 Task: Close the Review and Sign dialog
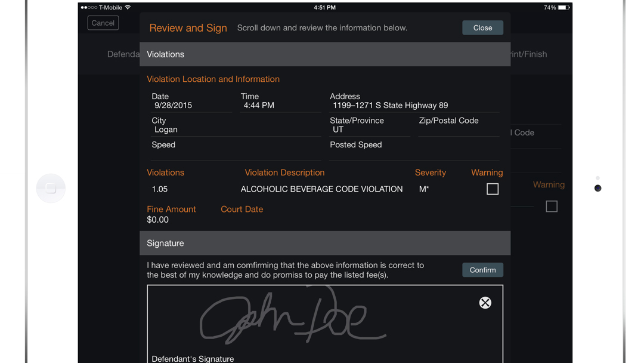click(482, 27)
